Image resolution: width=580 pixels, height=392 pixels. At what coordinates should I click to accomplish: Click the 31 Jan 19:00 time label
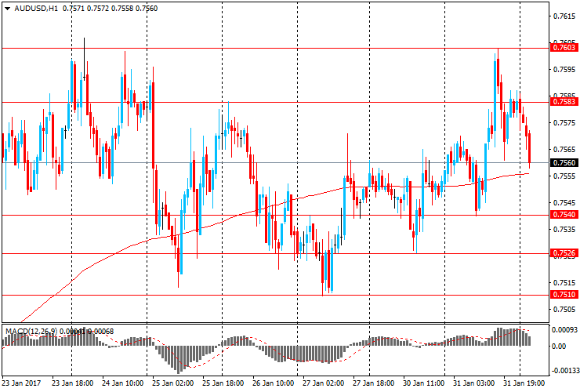point(523,384)
